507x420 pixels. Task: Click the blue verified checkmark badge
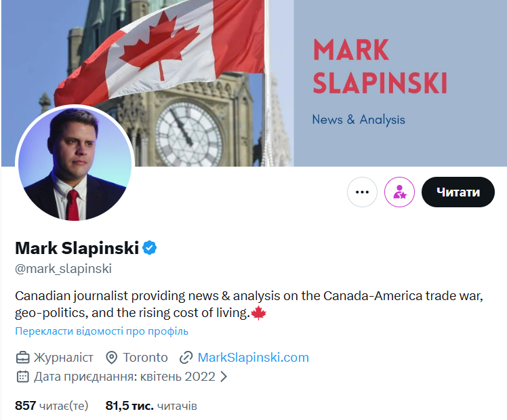click(x=150, y=248)
